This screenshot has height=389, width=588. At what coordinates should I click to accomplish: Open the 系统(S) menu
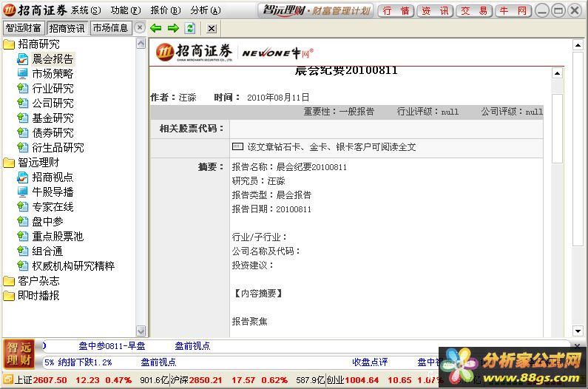coord(86,10)
